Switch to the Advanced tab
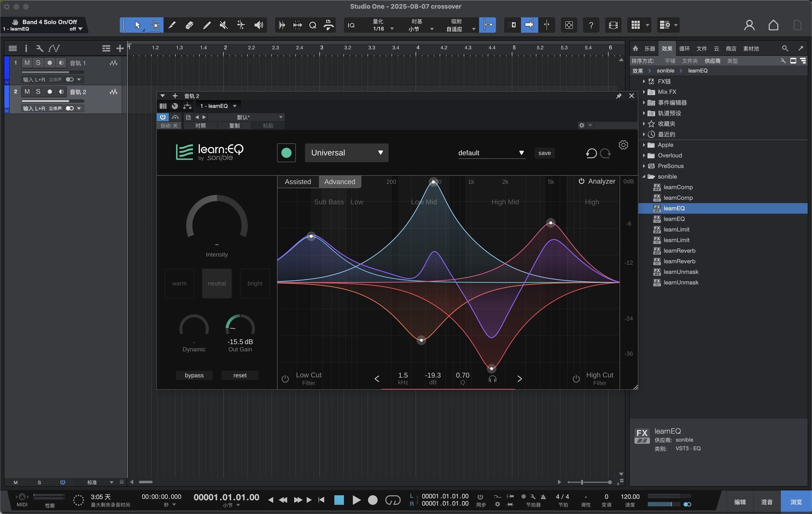This screenshot has width=812, height=514. (340, 181)
